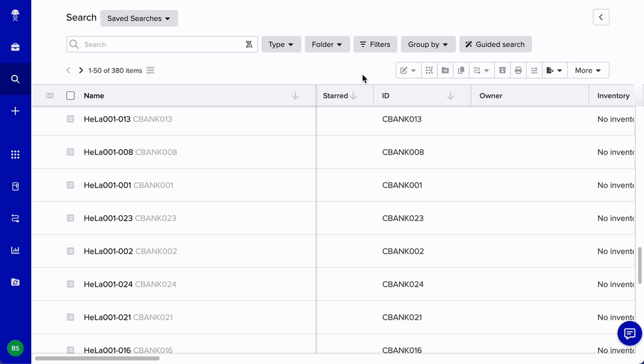Click the sequence search icon in search box
This screenshot has width=644, height=364.
pyautogui.click(x=249, y=44)
